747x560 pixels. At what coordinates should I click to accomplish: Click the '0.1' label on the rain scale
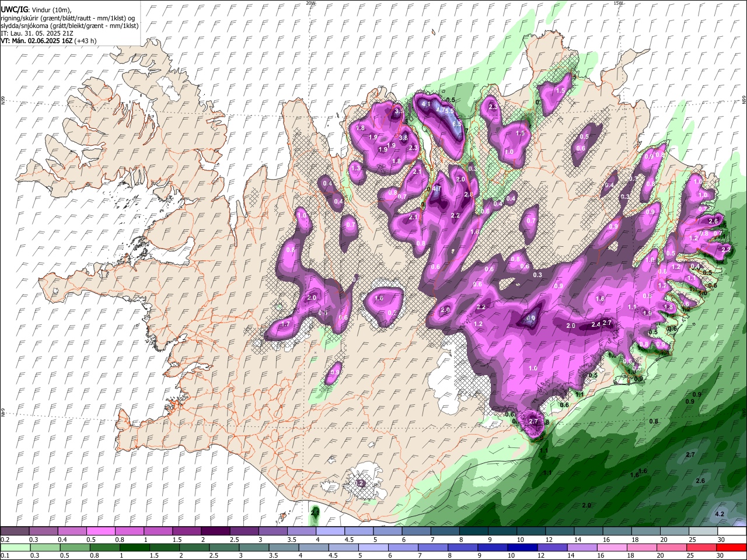(5, 556)
